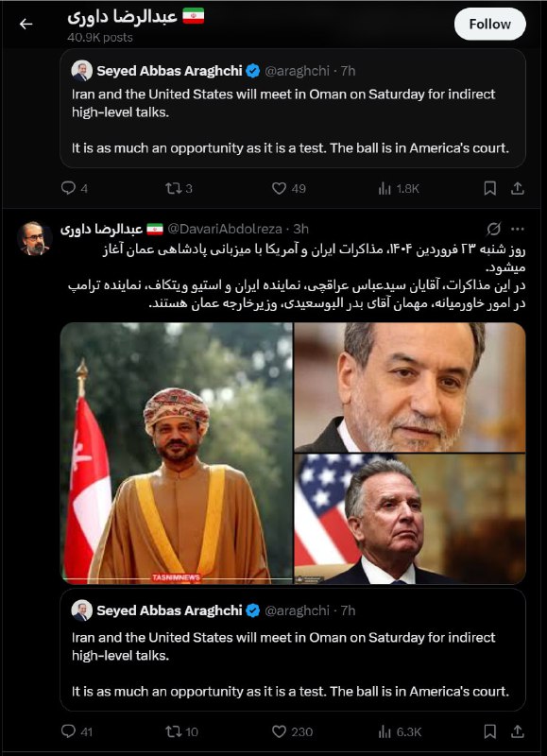547x756 pixels.
Task: Open bottom right photo with US flag
Action: 410,519
